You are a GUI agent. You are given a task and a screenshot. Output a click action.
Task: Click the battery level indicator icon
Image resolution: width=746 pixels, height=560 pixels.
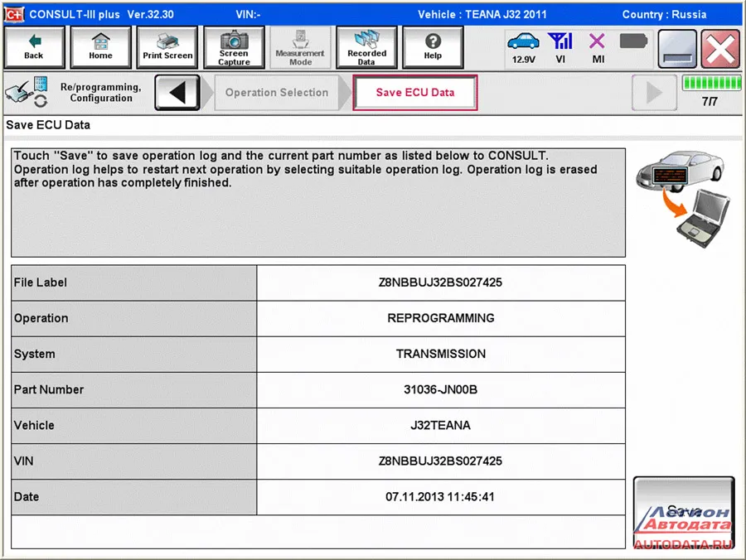coord(633,41)
